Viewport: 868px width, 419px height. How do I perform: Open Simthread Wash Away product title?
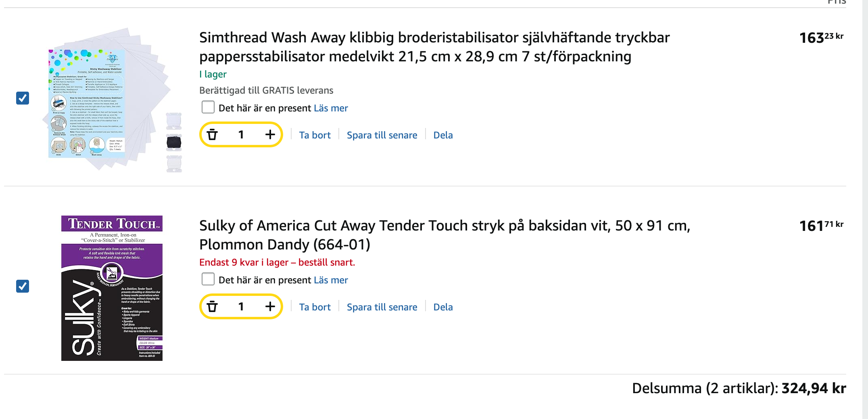434,47
